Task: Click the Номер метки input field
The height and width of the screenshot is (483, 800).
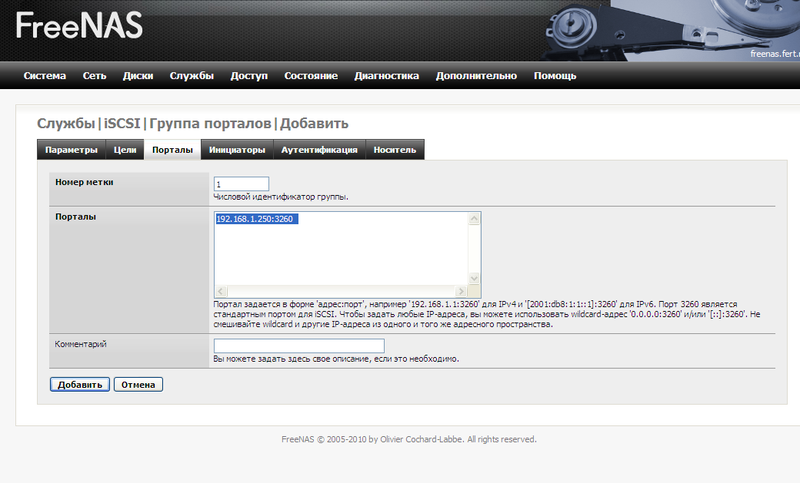Action: 241,184
